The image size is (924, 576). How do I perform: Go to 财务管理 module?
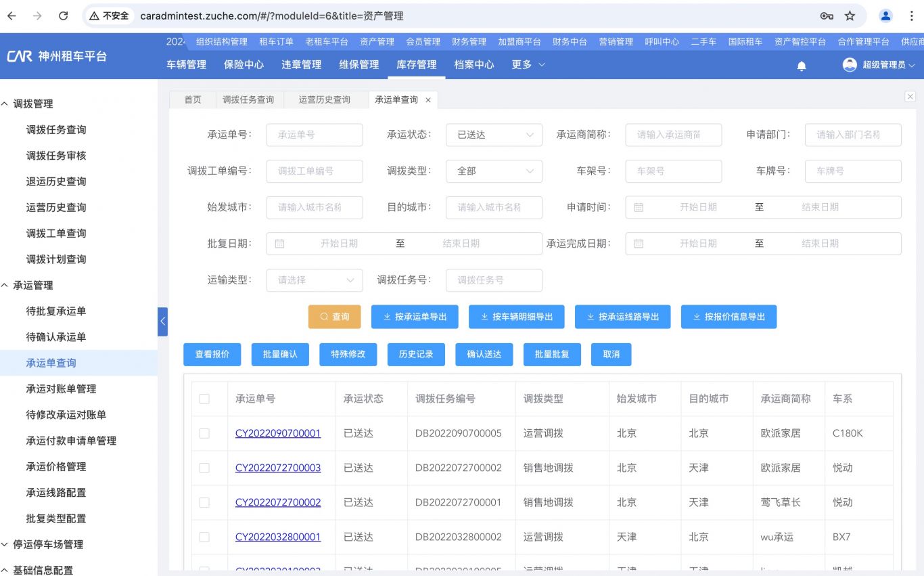click(x=469, y=42)
